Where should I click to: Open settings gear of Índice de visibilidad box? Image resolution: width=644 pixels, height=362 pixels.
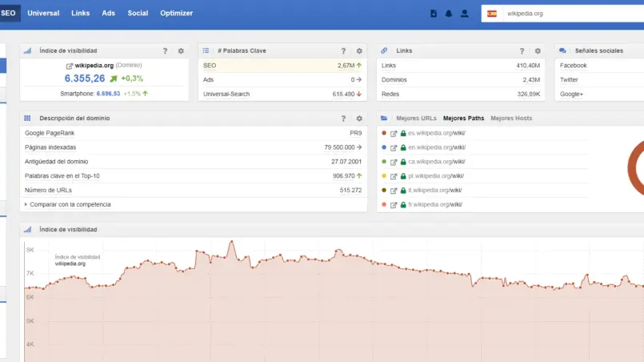[x=181, y=51]
